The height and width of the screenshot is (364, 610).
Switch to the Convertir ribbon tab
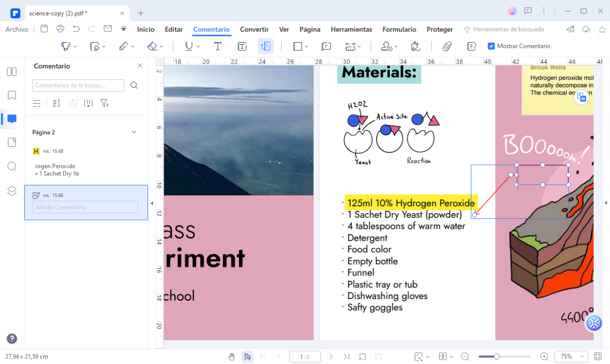pyautogui.click(x=254, y=29)
